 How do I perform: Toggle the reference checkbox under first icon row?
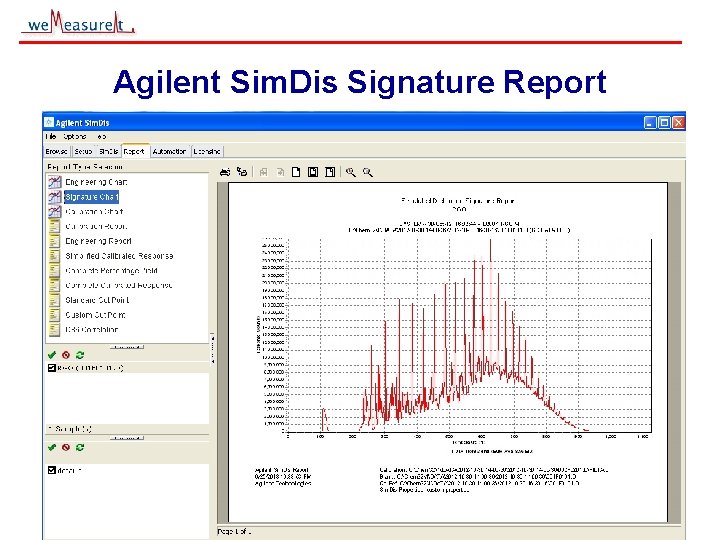(52, 368)
